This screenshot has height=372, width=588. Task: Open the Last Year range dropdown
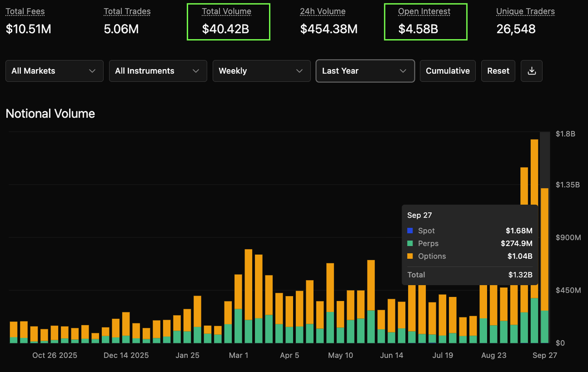(366, 71)
